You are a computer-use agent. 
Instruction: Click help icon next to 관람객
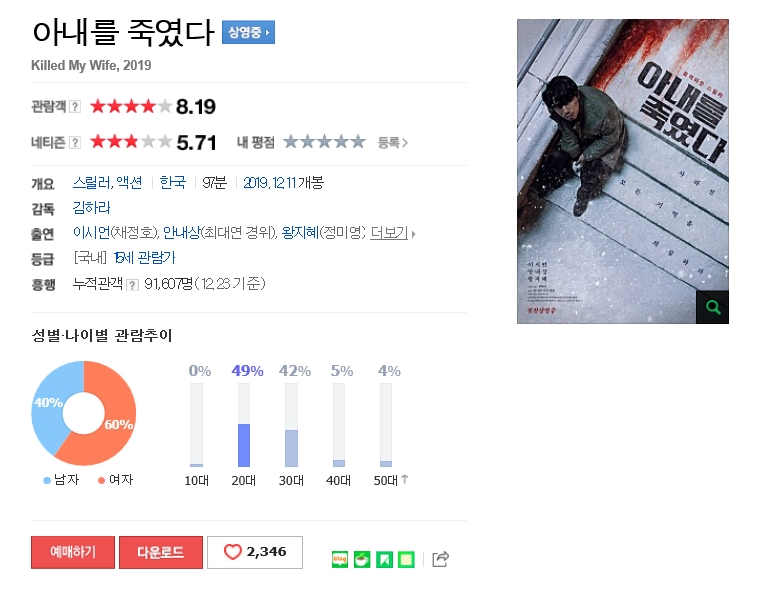tap(75, 106)
